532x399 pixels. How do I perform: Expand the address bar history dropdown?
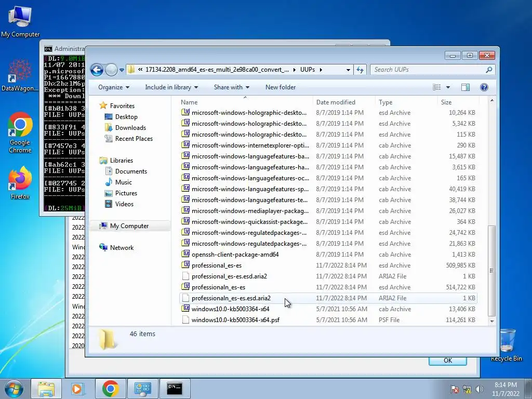348,70
